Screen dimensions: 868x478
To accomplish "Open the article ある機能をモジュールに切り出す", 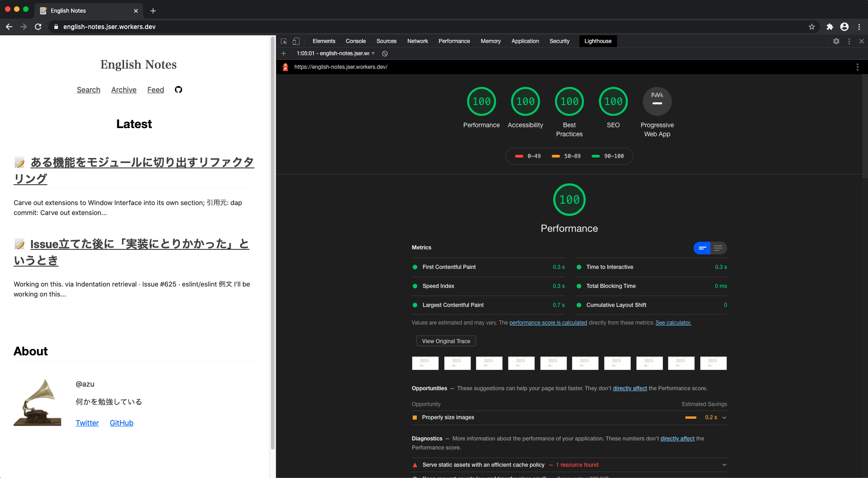I will tap(134, 170).
